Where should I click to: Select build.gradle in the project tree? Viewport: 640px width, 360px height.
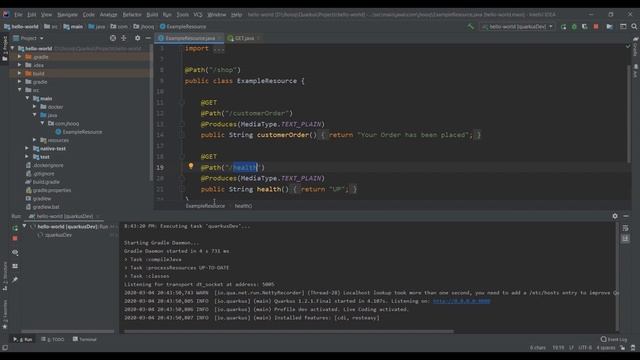pyautogui.click(x=42, y=182)
